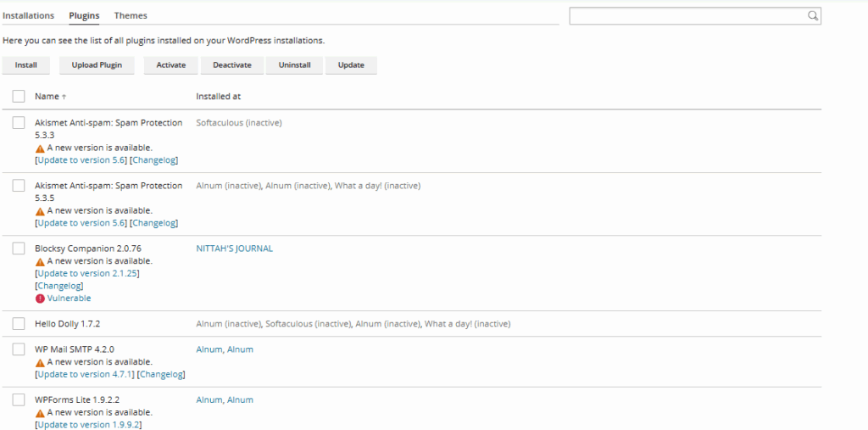Image resolution: width=868 pixels, height=430 pixels.
Task: Click the search magnifier icon
Action: [813, 16]
